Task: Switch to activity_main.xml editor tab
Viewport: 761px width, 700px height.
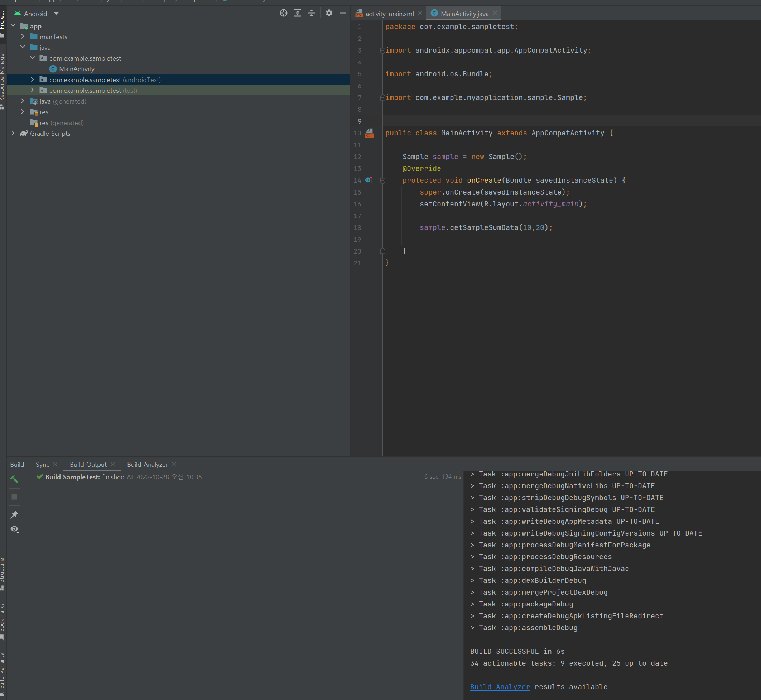Action: tap(389, 14)
